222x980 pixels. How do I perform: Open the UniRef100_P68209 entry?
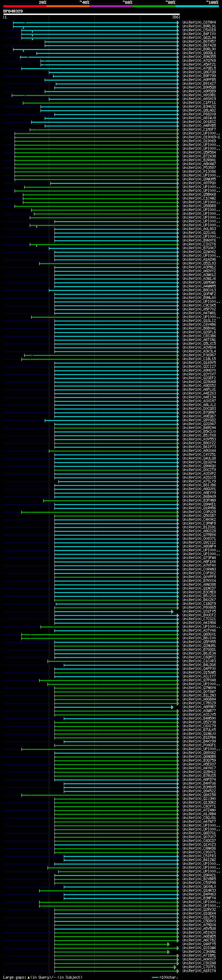(199, 114)
